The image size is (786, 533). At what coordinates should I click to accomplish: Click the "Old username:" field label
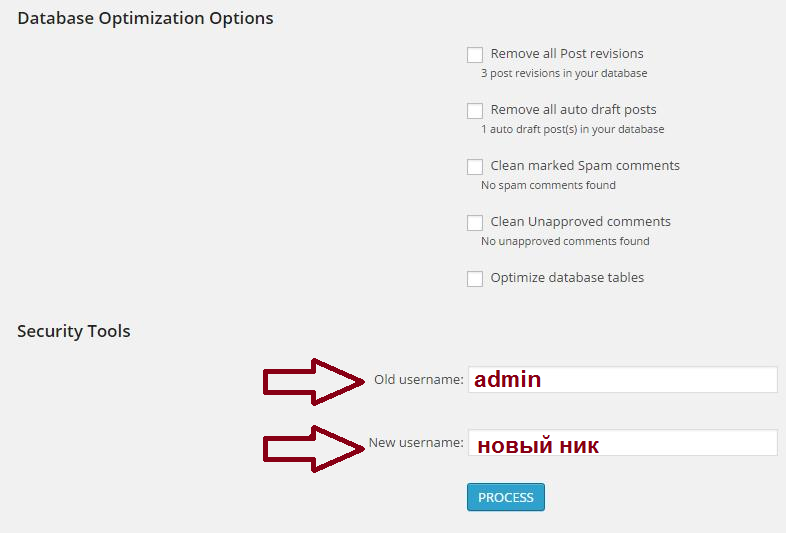(x=419, y=380)
